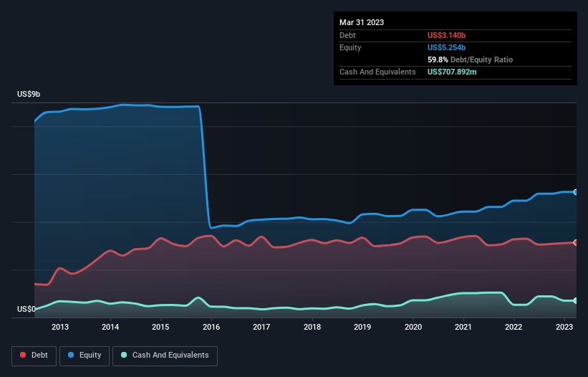The image size is (588, 377).
Task: Click the red Debt legend dot
Action: tap(23, 355)
